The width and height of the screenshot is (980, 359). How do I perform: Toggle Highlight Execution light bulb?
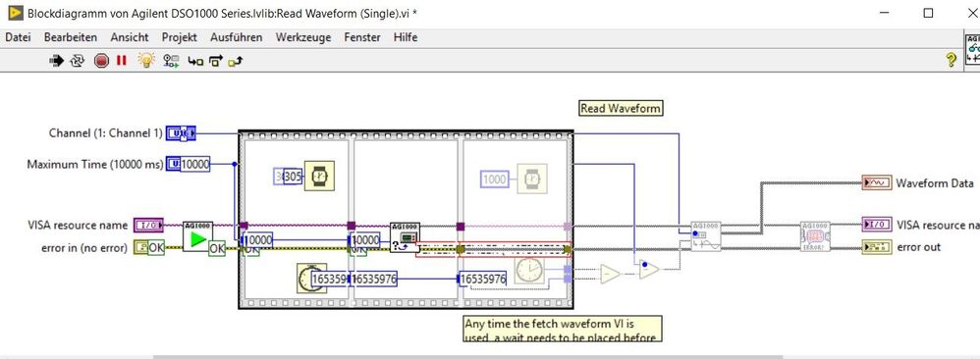[145, 60]
